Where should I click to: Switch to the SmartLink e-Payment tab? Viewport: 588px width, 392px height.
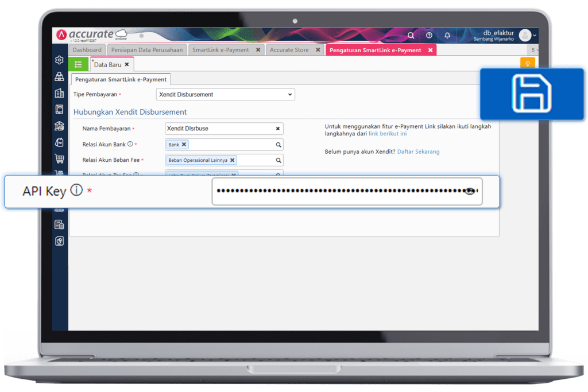(220, 50)
